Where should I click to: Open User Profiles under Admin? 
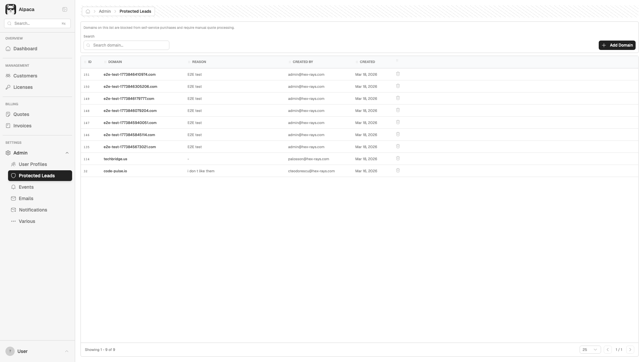(x=33, y=164)
